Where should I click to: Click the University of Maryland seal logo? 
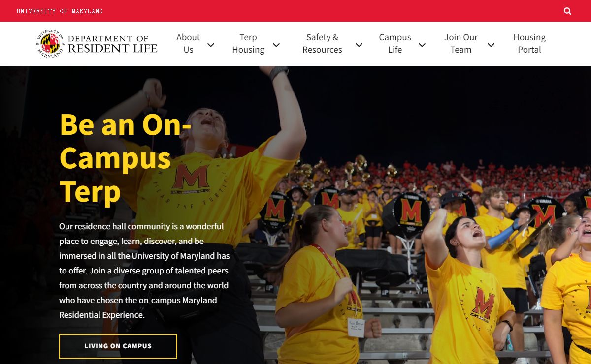tap(50, 44)
